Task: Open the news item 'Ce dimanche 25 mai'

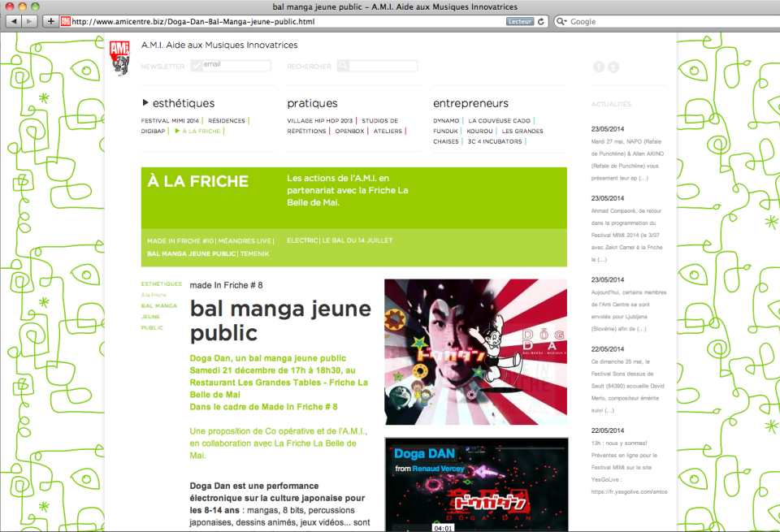Action: coord(628,386)
